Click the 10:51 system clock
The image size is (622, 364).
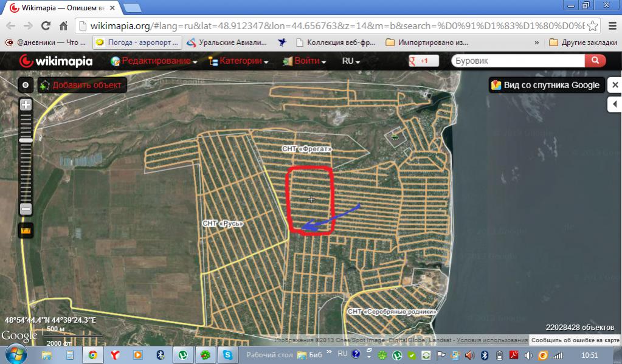click(x=590, y=355)
